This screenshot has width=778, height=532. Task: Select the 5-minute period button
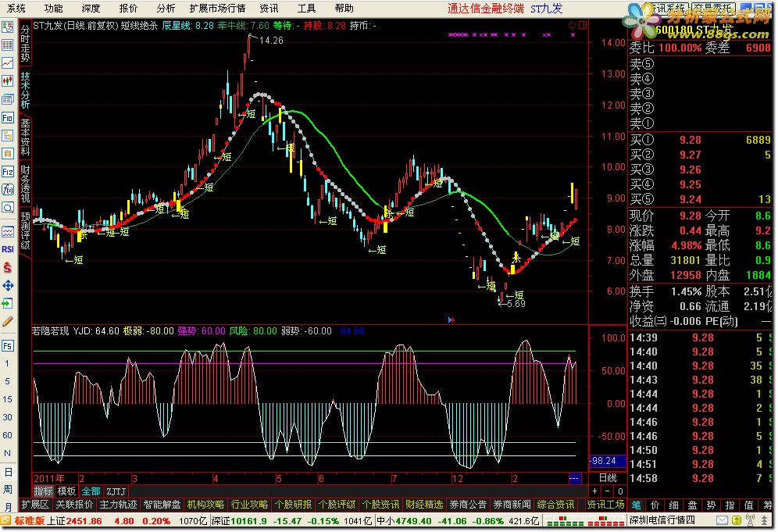pyautogui.click(x=8, y=381)
